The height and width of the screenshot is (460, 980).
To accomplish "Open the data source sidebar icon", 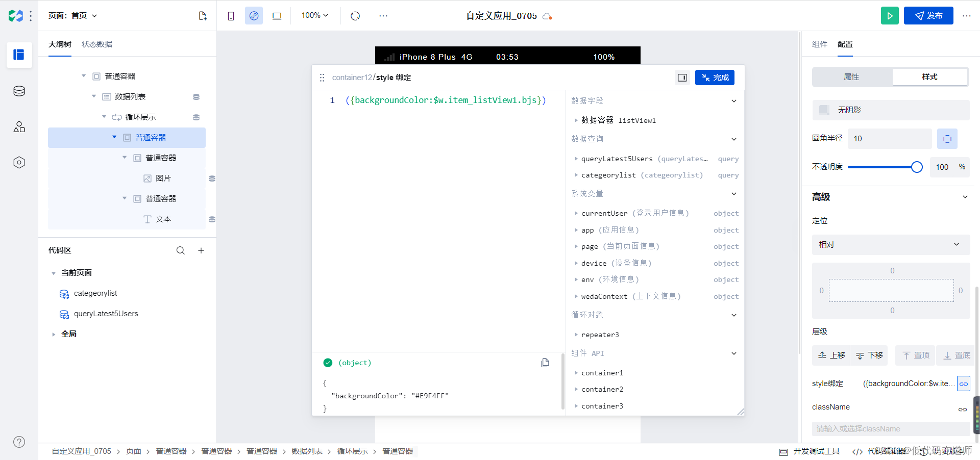I will click(19, 91).
